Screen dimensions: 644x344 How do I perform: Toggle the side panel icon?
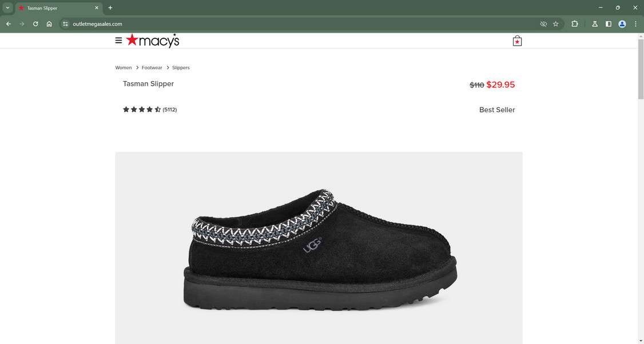pyautogui.click(x=609, y=24)
